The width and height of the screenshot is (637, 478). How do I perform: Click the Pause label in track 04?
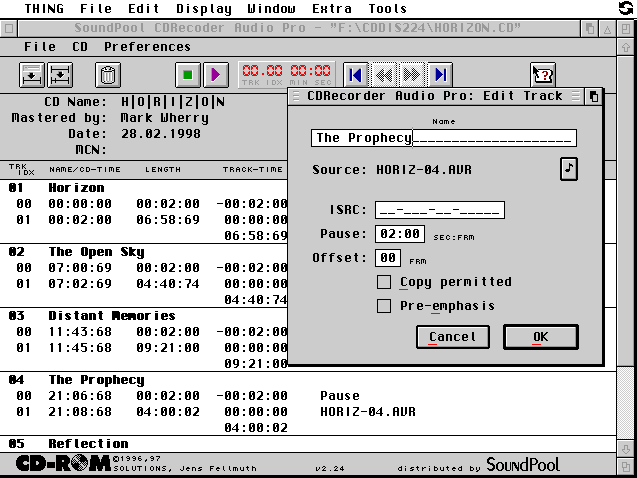tap(340, 396)
